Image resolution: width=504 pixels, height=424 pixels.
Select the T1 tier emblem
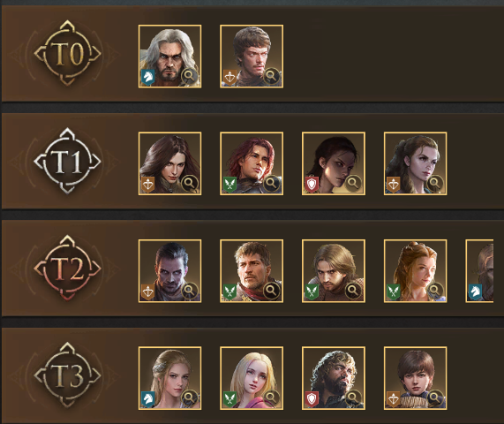67,161
